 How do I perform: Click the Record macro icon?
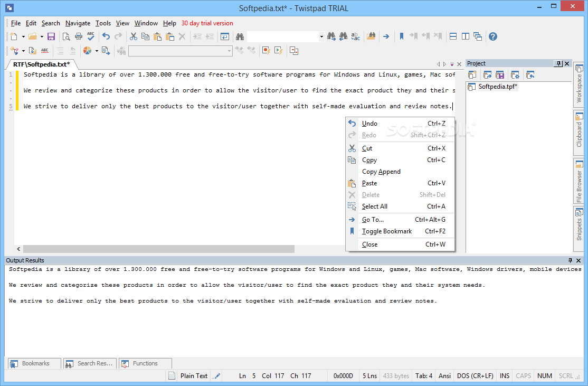[266, 51]
